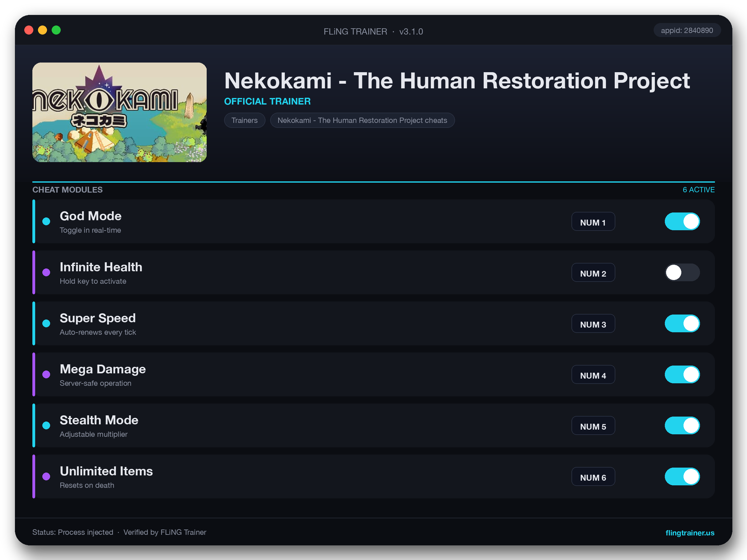The image size is (747, 560).
Task: Click the Nekokami game cover thumbnail
Action: point(119,112)
